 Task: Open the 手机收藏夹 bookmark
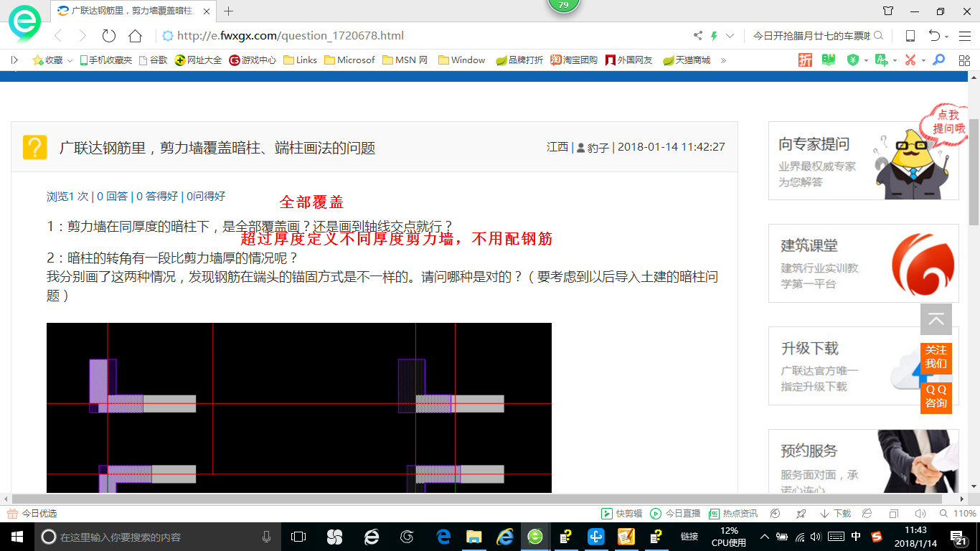tap(105, 60)
